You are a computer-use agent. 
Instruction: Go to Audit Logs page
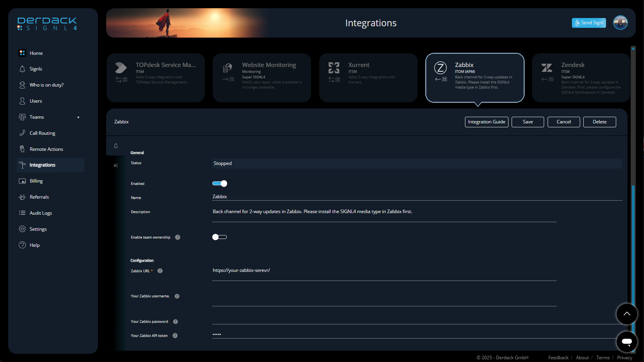(x=41, y=213)
